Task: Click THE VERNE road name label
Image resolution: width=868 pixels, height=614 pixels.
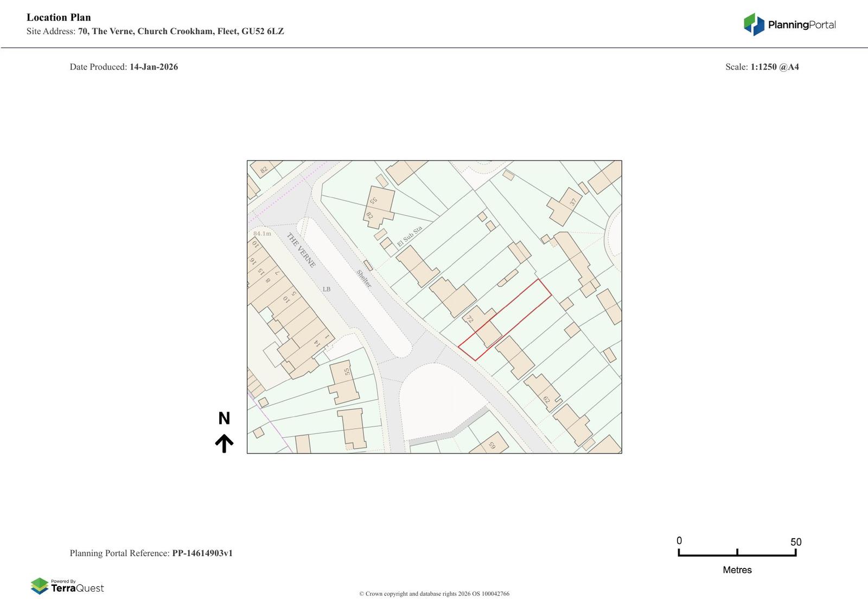Action: [301, 250]
